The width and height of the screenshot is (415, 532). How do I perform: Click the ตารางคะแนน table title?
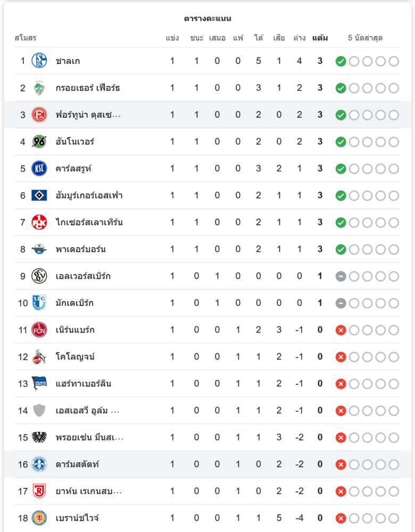point(207,19)
